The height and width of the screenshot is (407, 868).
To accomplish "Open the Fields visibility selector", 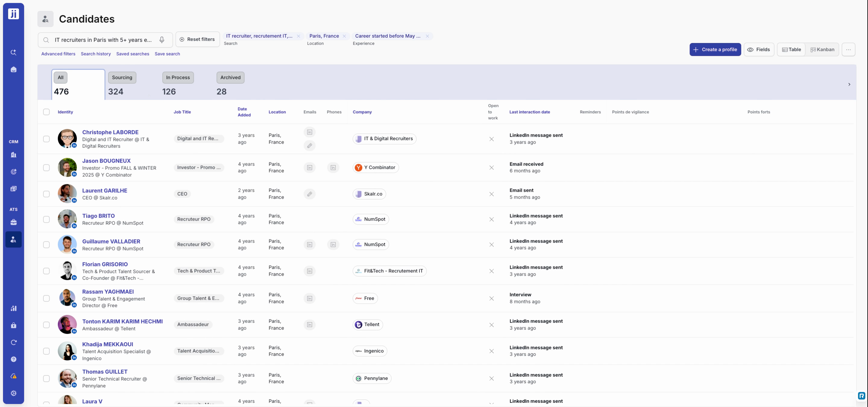I will tap(759, 49).
